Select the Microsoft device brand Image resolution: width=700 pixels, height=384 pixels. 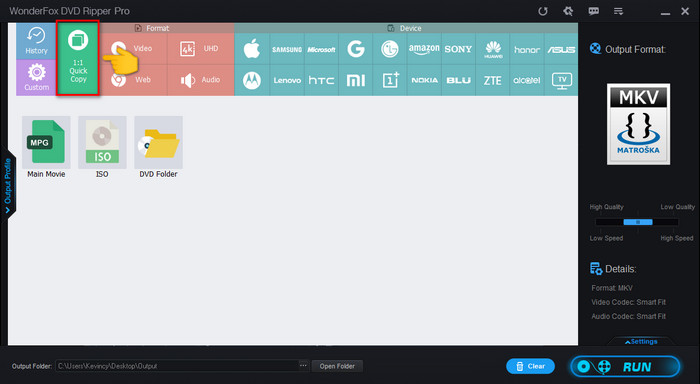point(321,49)
